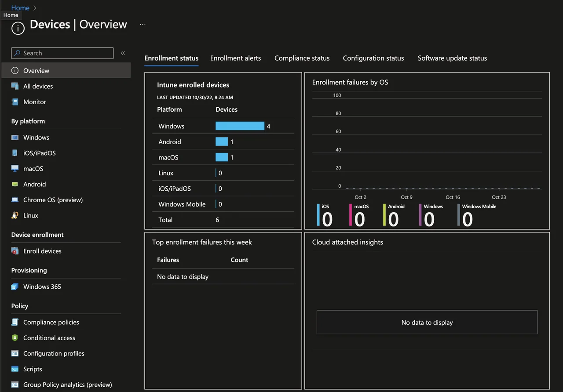Click the Windows Mobile platform row
Image resolution: width=563 pixels, height=392 pixels.
[x=223, y=204]
